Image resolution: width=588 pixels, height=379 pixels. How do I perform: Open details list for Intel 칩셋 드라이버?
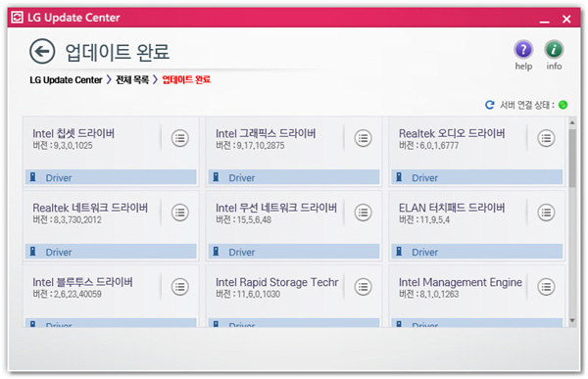(180, 138)
